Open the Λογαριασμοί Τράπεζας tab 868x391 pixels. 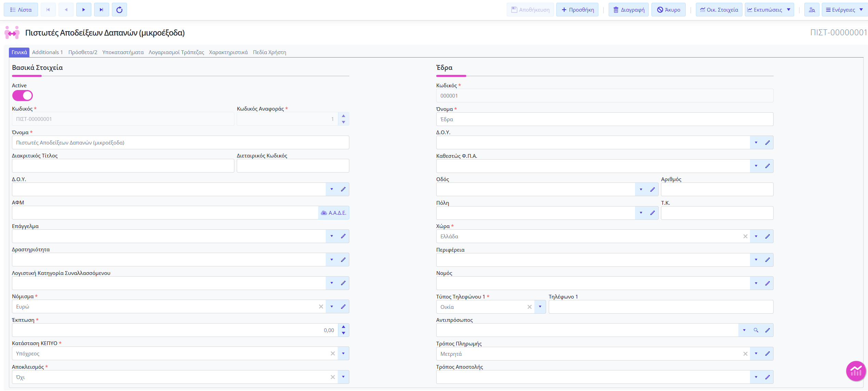pos(176,52)
